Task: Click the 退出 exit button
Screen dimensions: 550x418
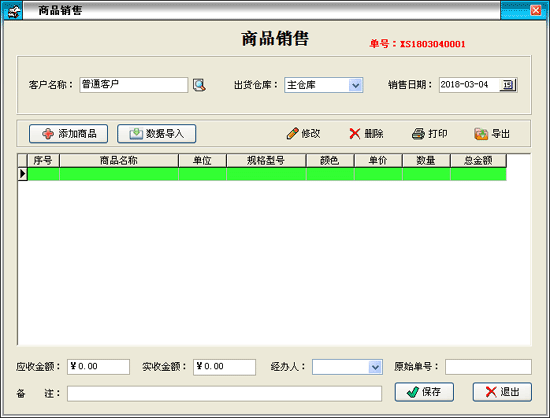Action: [x=502, y=392]
